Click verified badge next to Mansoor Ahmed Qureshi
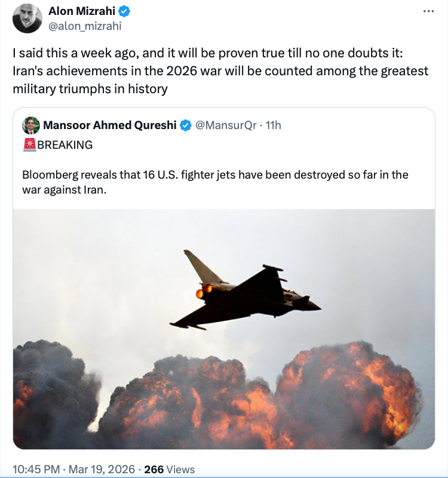The width and height of the screenshot is (448, 478). (186, 125)
